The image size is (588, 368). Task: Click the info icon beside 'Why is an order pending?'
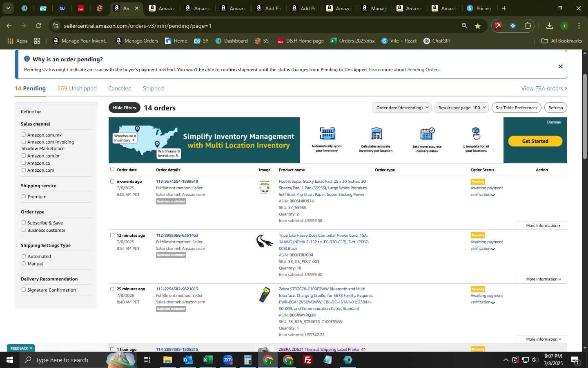[27, 59]
